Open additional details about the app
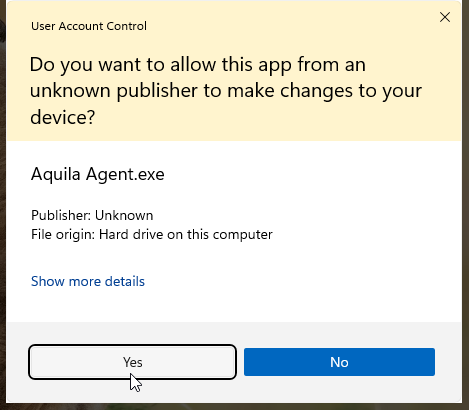Image resolution: width=469 pixels, height=410 pixels. tap(88, 281)
